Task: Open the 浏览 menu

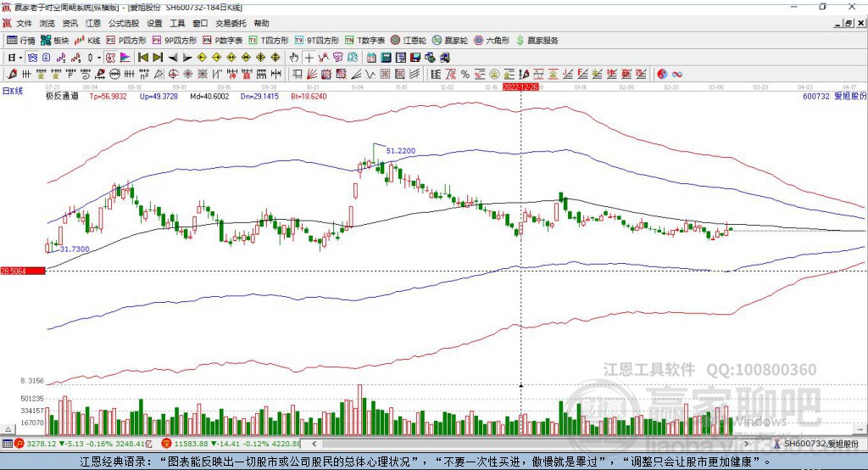Action: (x=47, y=23)
